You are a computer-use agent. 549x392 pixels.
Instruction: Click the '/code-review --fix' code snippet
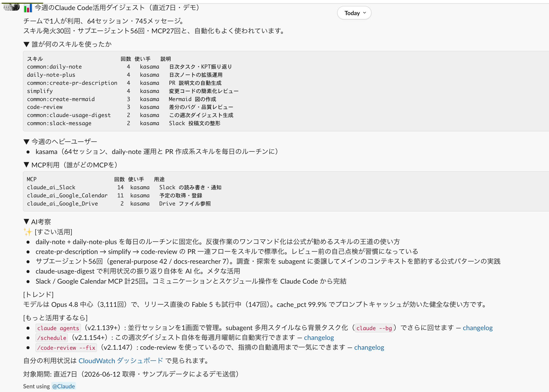(66, 347)
